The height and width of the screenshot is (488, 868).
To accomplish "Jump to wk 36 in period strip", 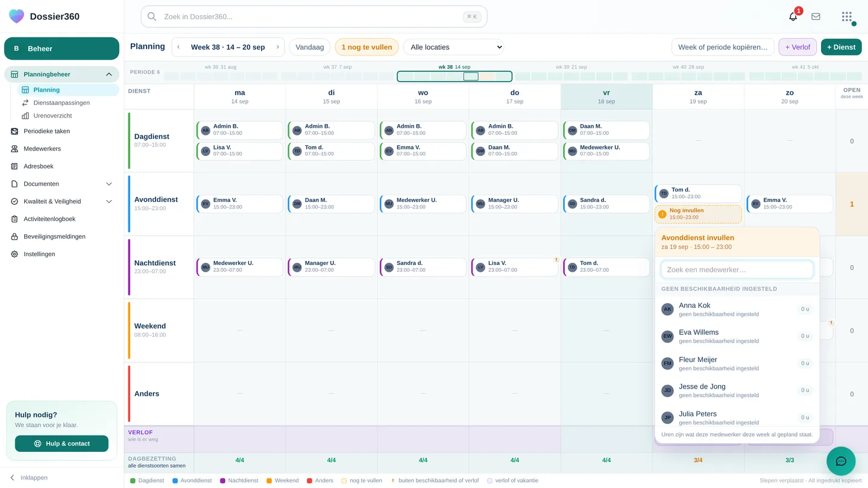I will tap(221, 73).
